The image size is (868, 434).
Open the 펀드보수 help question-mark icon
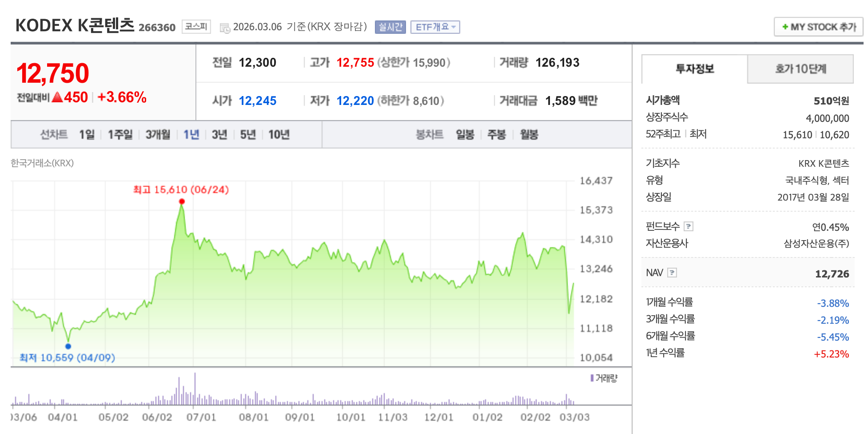pyautogui.click(x=689, y=226)
